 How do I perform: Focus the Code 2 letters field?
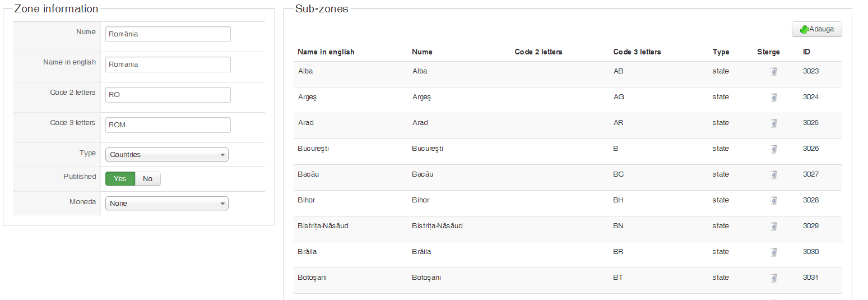[168, 95]
